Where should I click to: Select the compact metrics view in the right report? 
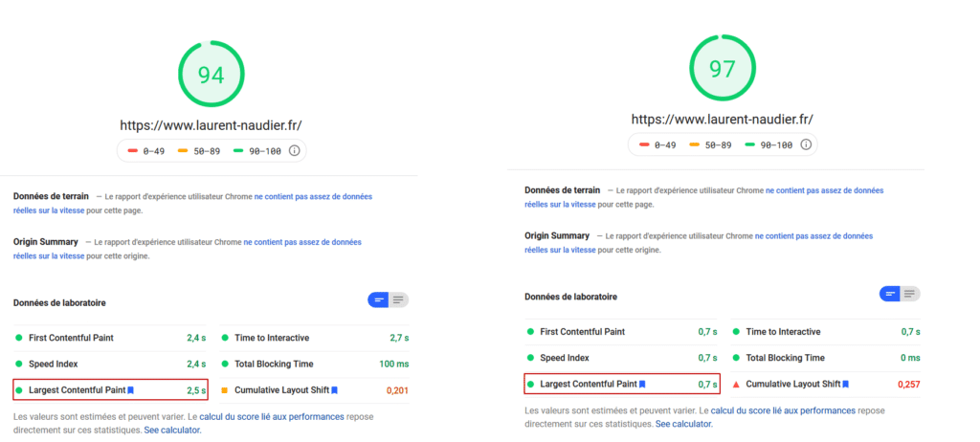click(x=891, y=294)
